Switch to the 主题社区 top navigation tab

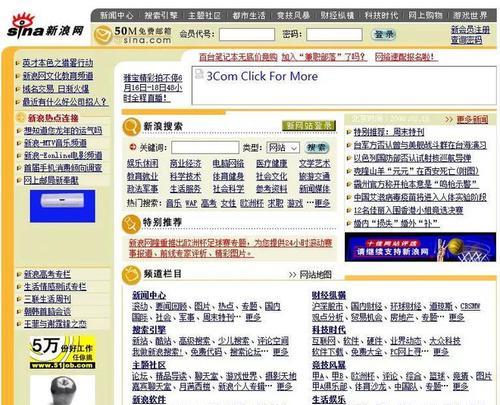pyautogui.click(x=204, y=15)
